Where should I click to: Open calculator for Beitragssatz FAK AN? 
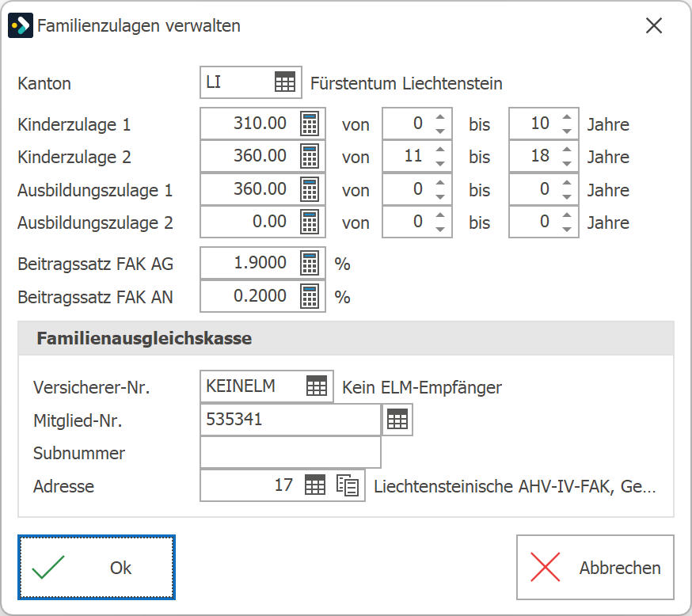[x=310, y=296]
